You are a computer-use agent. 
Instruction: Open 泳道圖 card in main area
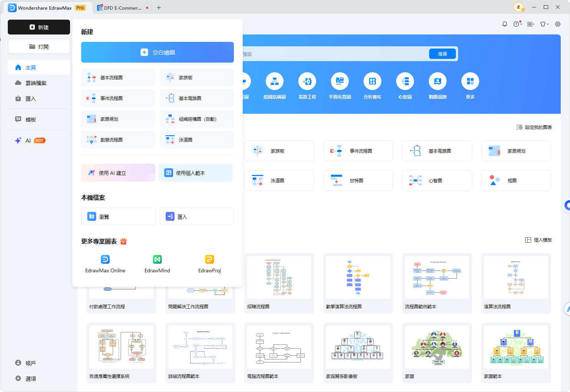279,180
